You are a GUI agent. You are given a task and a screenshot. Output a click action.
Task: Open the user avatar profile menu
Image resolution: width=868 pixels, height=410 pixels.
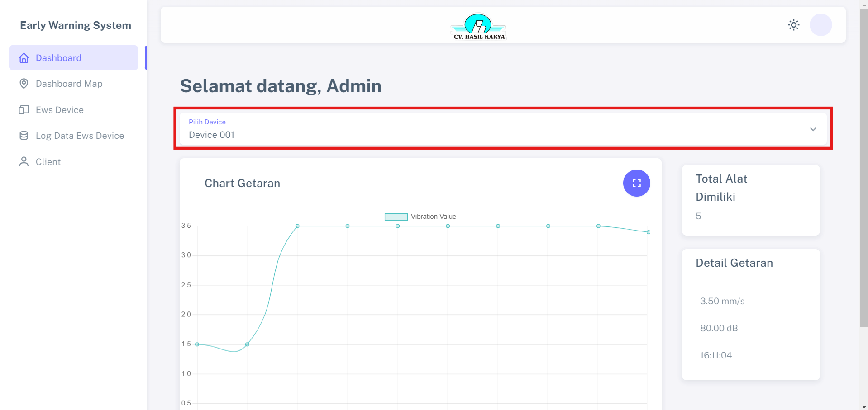click(x=820, y=25)
